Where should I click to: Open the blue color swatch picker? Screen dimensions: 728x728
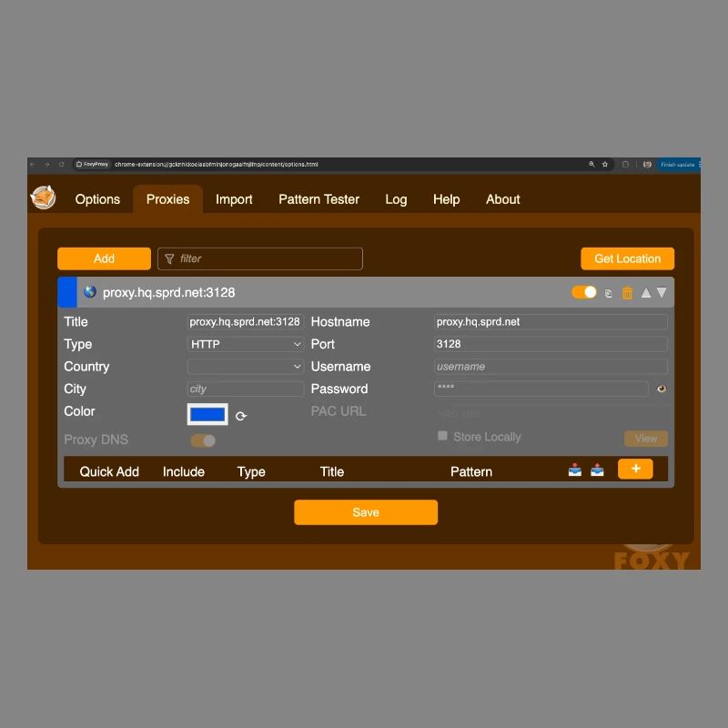point(207,414)
